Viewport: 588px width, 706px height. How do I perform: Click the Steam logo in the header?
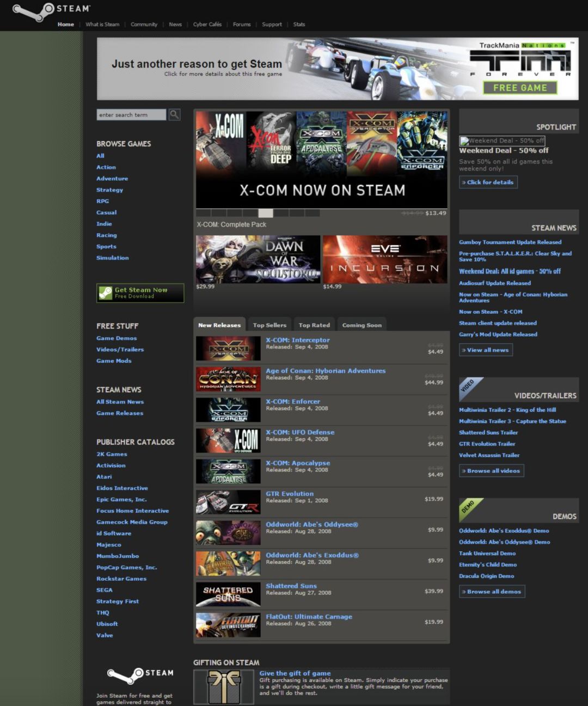point(52,12)
